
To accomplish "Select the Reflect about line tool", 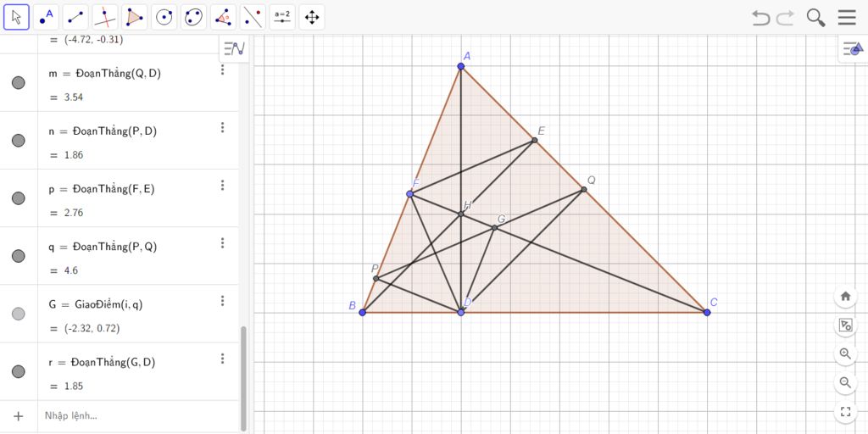I will [253, 17].
